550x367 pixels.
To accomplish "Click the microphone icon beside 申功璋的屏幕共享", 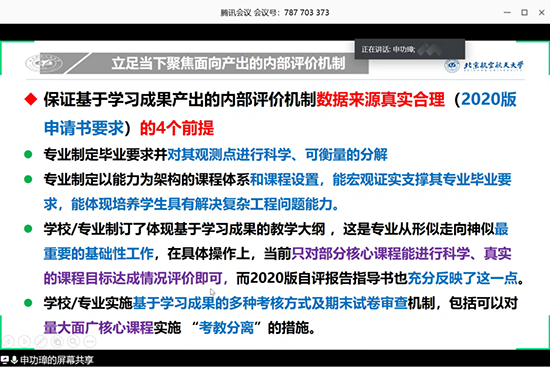I will [14, 360].
